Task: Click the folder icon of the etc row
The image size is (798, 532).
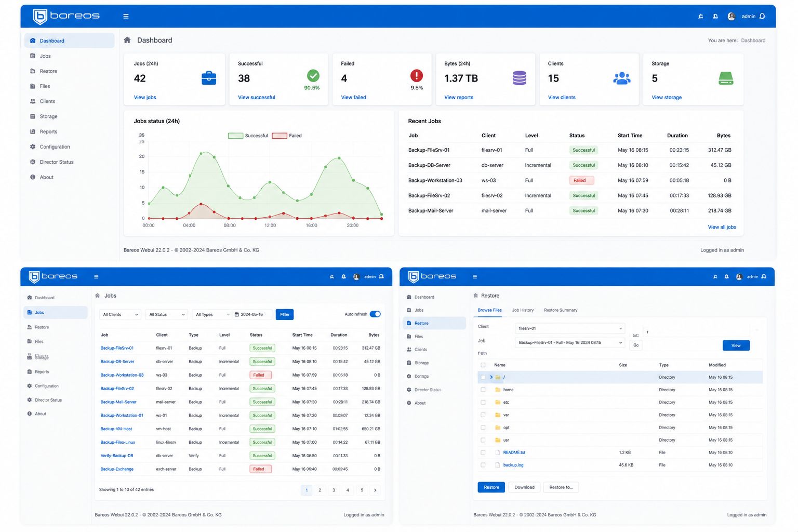Action: pos(498,402)
